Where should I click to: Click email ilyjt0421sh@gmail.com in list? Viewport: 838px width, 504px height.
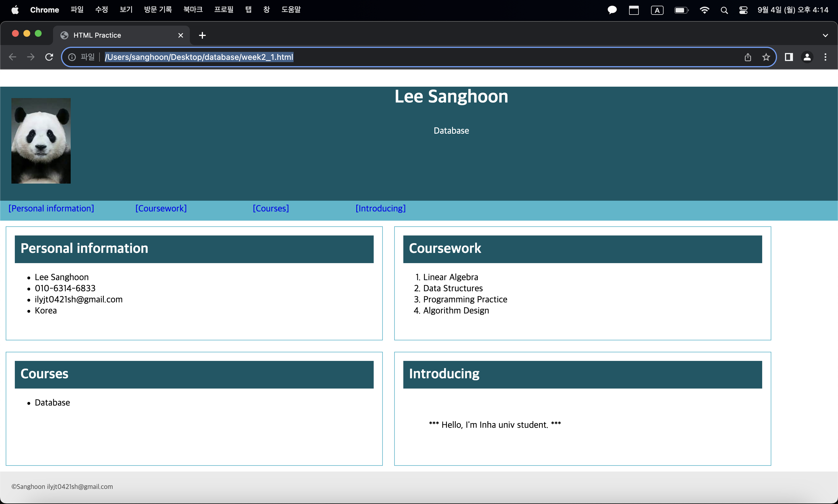click(x=79, y=300)
